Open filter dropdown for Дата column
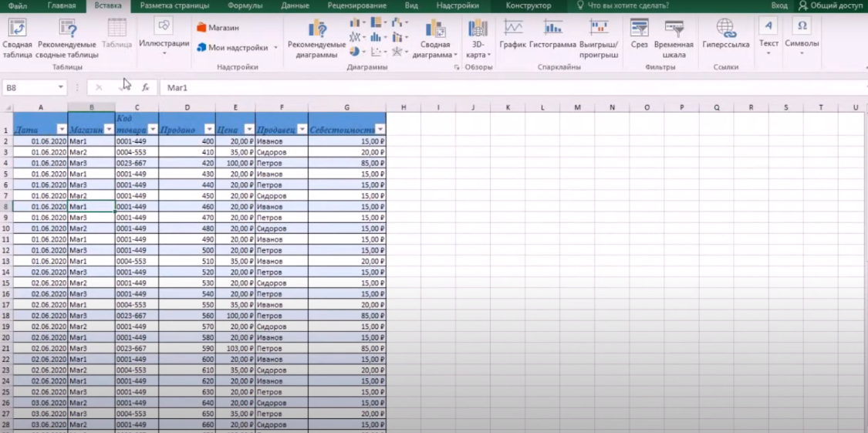868x433 pixels. click(x=62, y=130)
